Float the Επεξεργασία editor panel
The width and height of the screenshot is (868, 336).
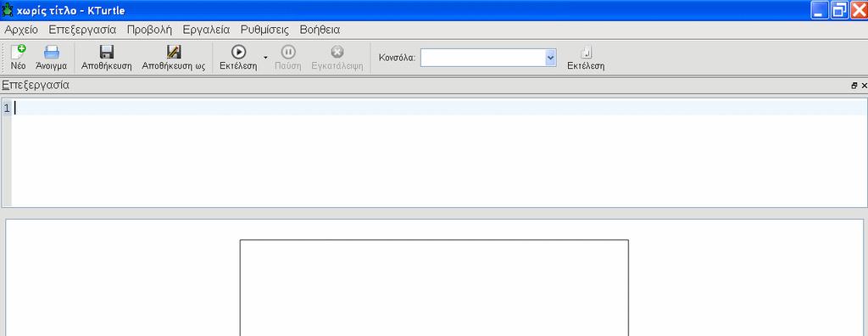click(x=854, y=86)
